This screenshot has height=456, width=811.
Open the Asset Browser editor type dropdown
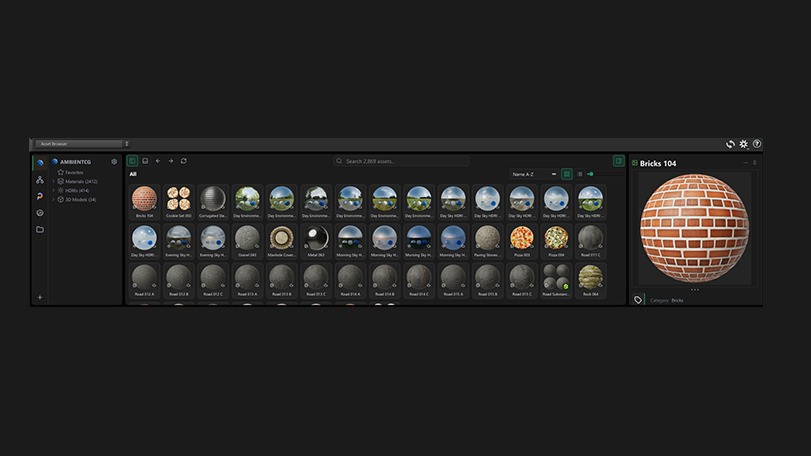[82, 144]
